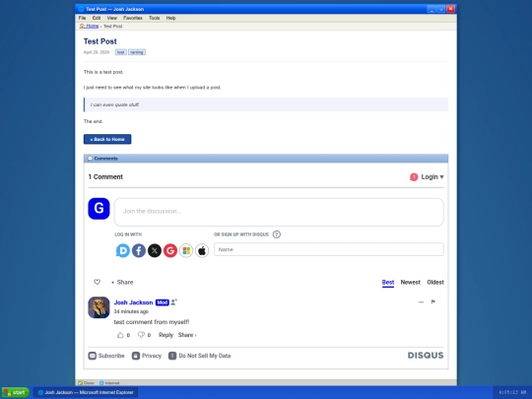Expand Share options under the comment

point(187,335)
